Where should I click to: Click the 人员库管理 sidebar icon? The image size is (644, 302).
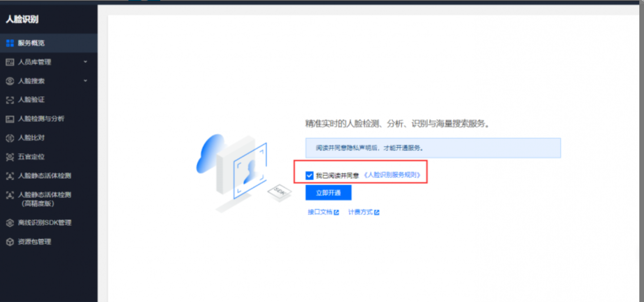[10, 62]
